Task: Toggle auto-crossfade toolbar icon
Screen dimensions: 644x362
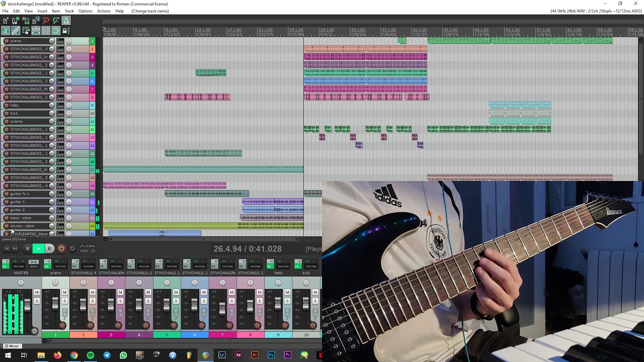Action: click(6, 31)
